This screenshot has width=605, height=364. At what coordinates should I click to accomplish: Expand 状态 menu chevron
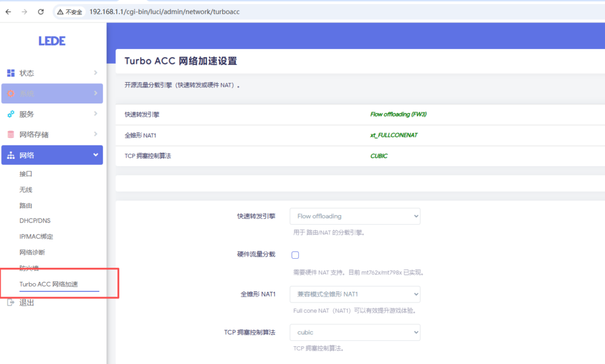point(95,73)
